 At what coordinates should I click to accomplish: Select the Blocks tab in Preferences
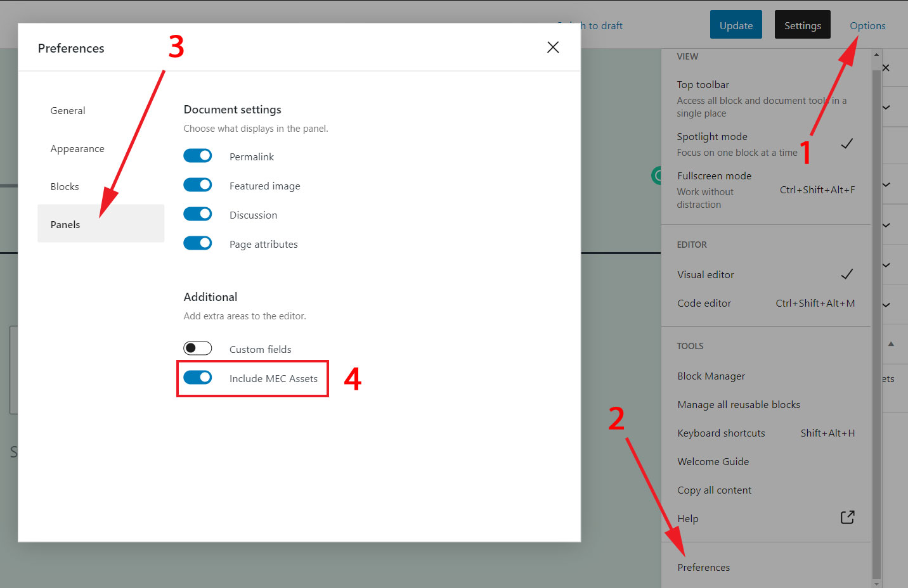(x=65, y=187)
